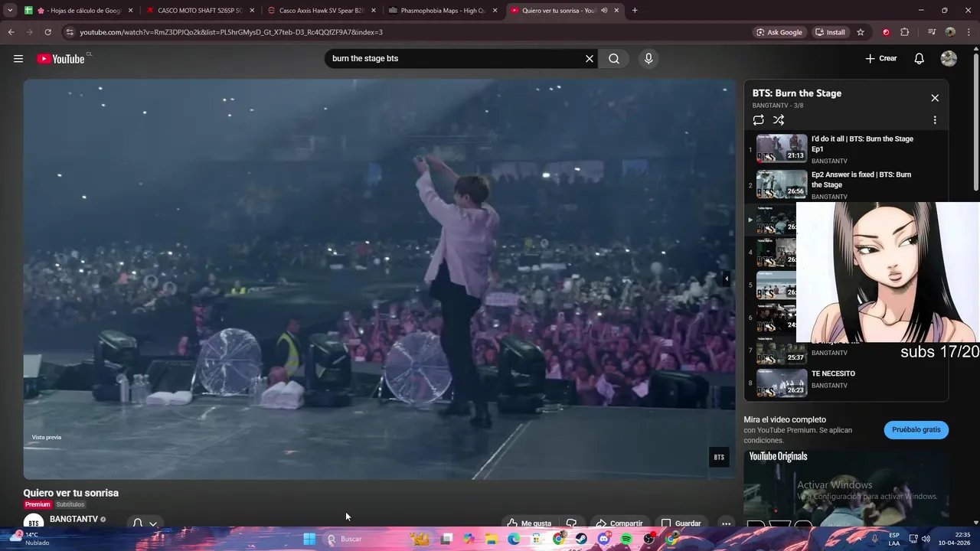Viewport: 980px width, 551px height.
Task: Open Steam from the taskbar
Action: [581, 539]
